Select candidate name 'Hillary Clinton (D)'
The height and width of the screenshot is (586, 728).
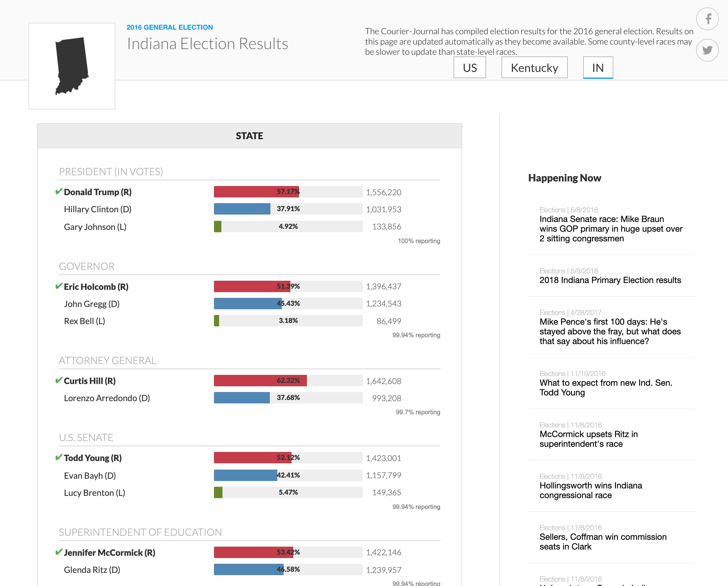point(98,209)
